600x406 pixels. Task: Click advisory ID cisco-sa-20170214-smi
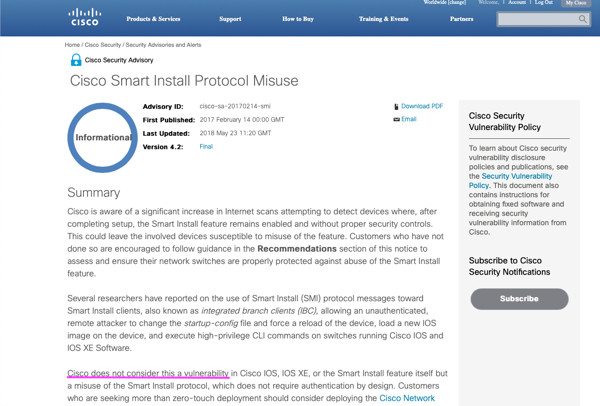(235, 106)
